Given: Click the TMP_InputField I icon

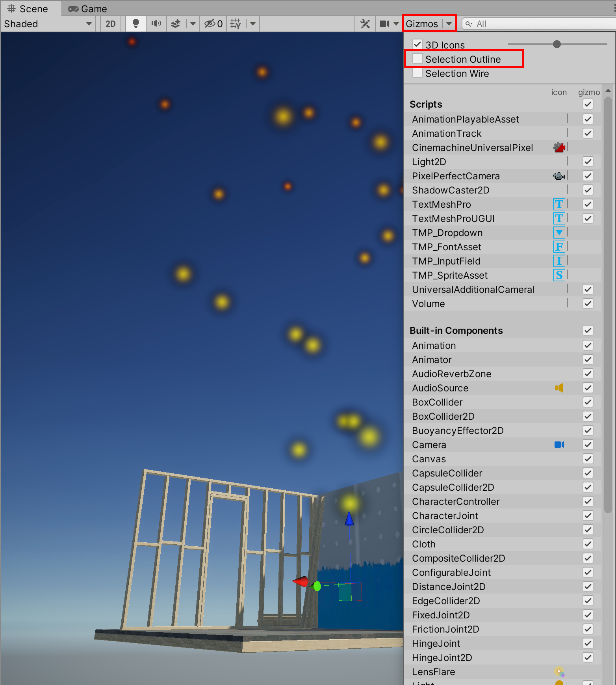Looking at the screenshot, I should tap(559, 261).
